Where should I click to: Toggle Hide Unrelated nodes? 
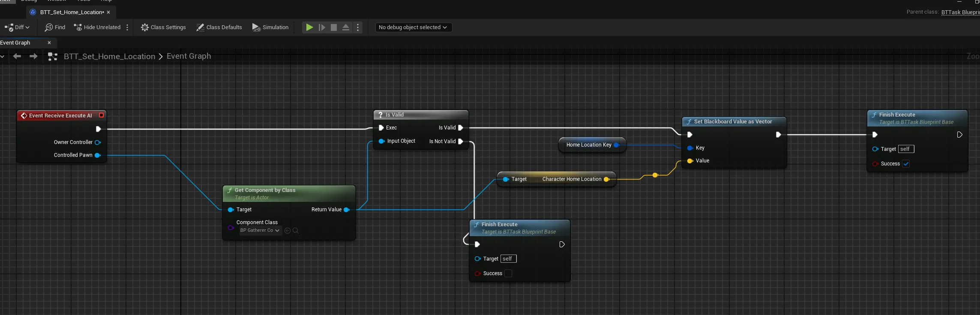click(97, 27)
